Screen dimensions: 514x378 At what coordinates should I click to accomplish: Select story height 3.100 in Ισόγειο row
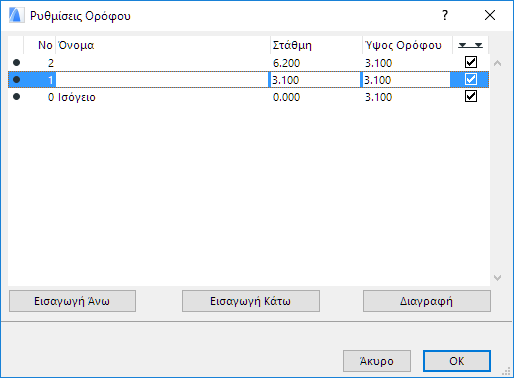pyautogui.click(x=378, y=97)
